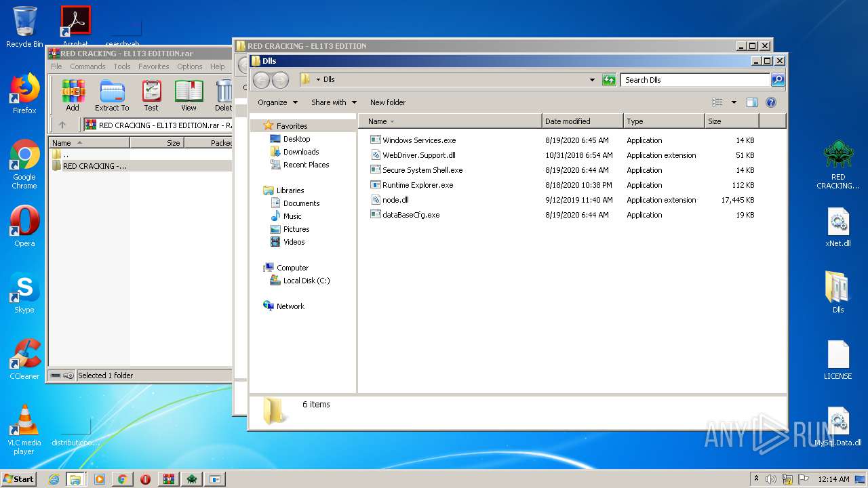The height and width of the screenshot is (488, 868).
Task: Click the volume icon in system tray
Action: click(x=771, y=479)
